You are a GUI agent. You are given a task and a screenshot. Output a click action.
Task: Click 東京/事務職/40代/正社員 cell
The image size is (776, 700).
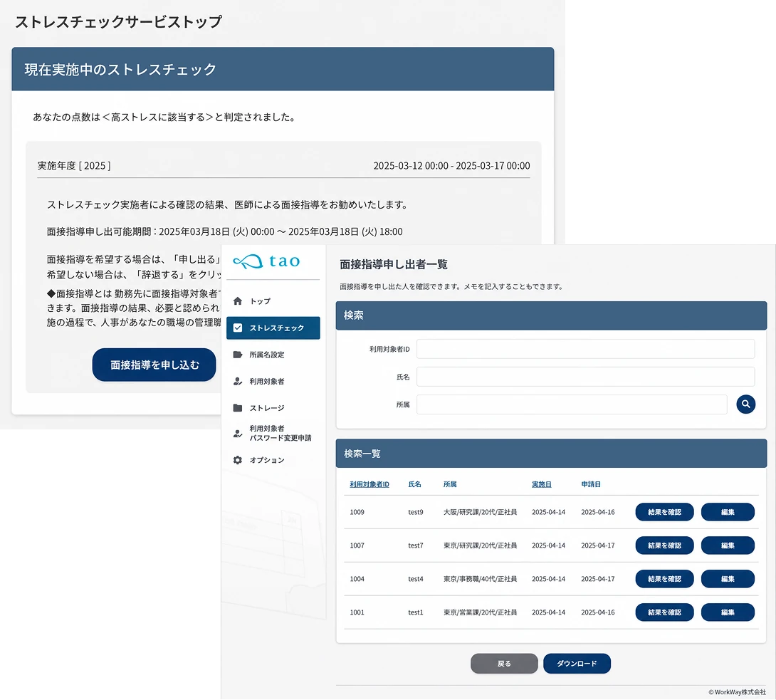point(480,579)
